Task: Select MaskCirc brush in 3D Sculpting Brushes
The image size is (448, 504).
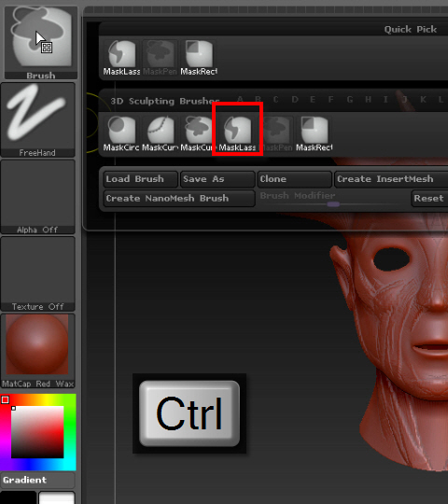Action: (121, 133)
